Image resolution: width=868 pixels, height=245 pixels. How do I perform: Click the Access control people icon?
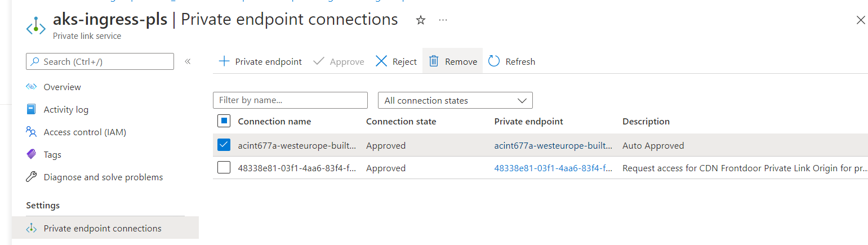[x=32, y=132]
